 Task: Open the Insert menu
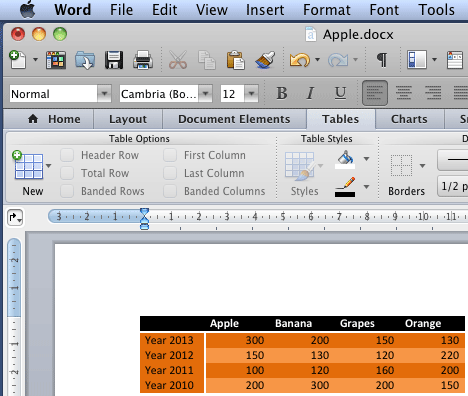(265, 10)
